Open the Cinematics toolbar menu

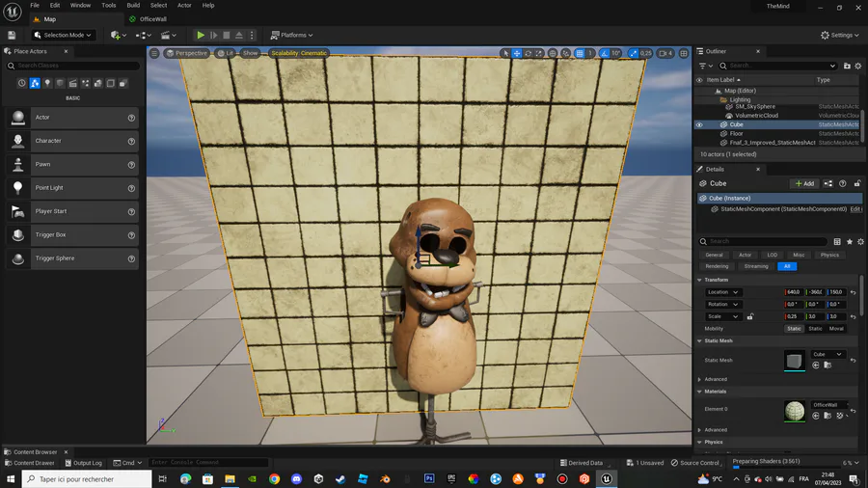click(168, 35)
